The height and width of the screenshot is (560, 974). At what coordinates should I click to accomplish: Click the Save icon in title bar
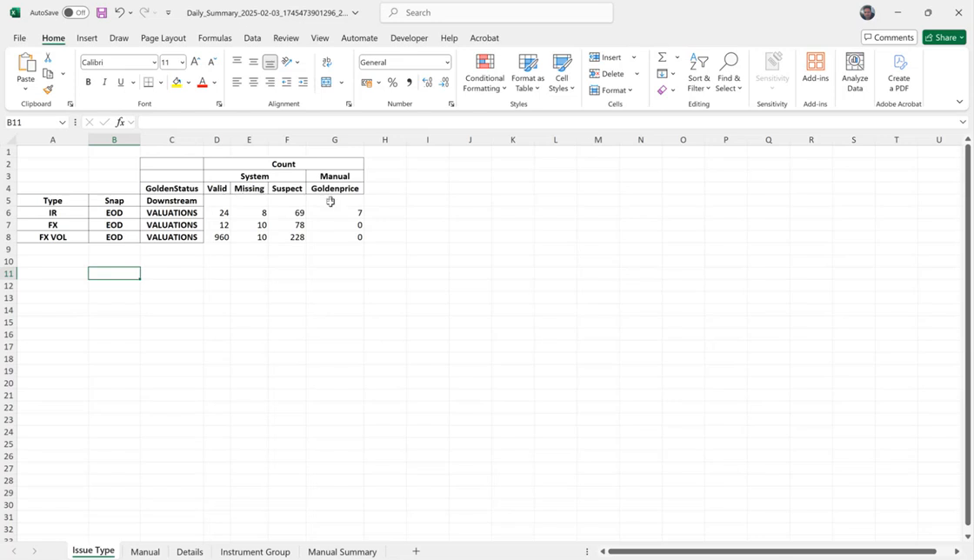(102, 12)
